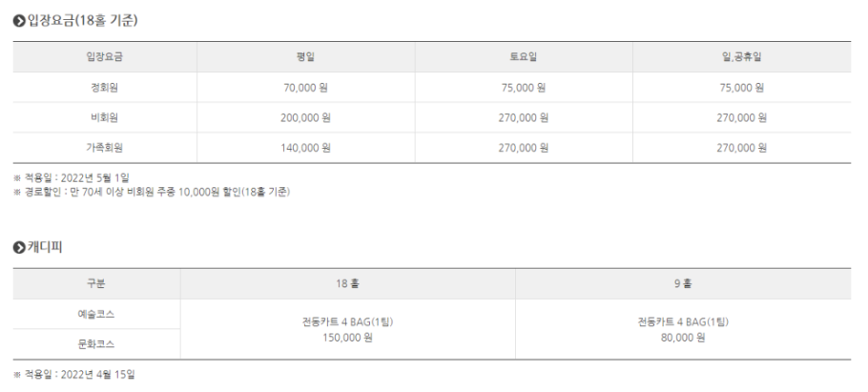Viewport: 868px width, 392px height.
Task: Select the 9 홀 column header
Action: click(x=683, y=283)
